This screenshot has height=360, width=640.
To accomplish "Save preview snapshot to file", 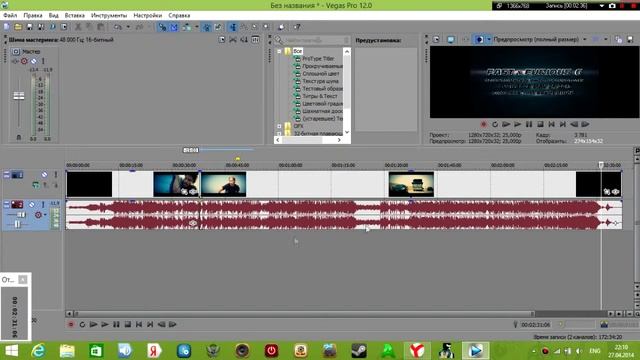I will click(630, 40).
